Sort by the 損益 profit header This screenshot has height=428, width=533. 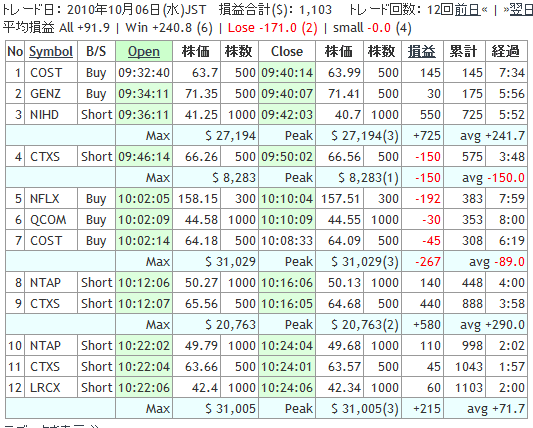pyautogui.click(x=422, y=51)
